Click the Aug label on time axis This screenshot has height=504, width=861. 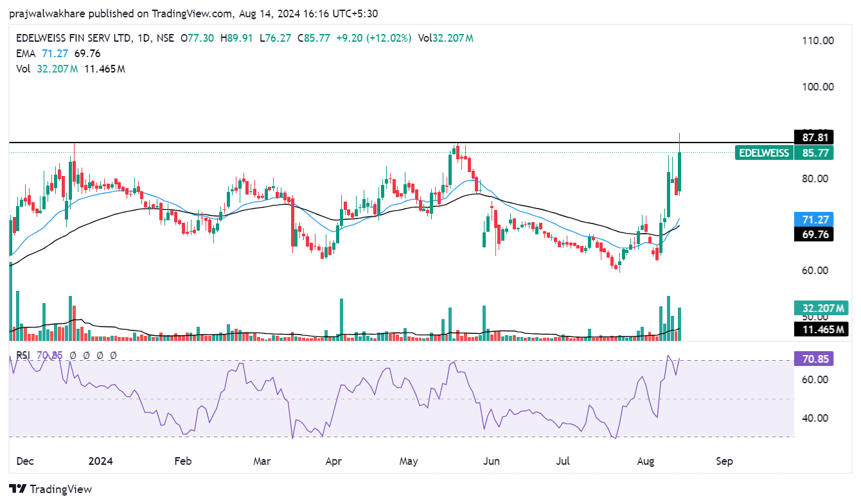[644, 461]
